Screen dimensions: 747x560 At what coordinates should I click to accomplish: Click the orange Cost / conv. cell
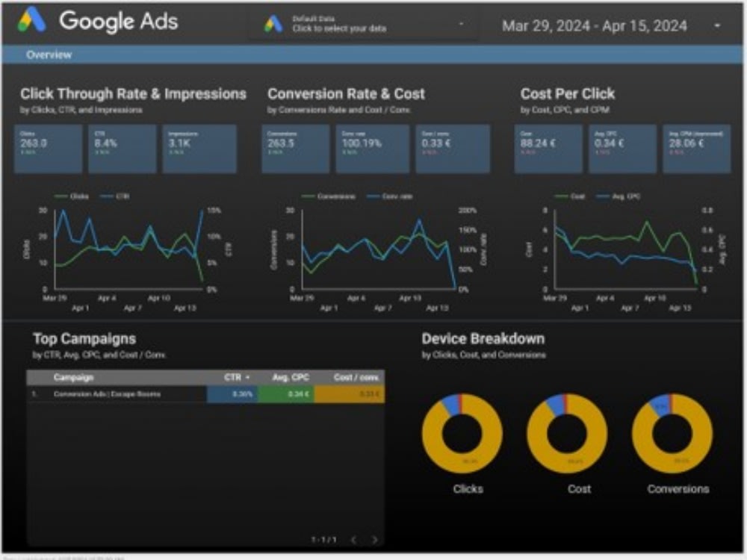coord(350,393)
